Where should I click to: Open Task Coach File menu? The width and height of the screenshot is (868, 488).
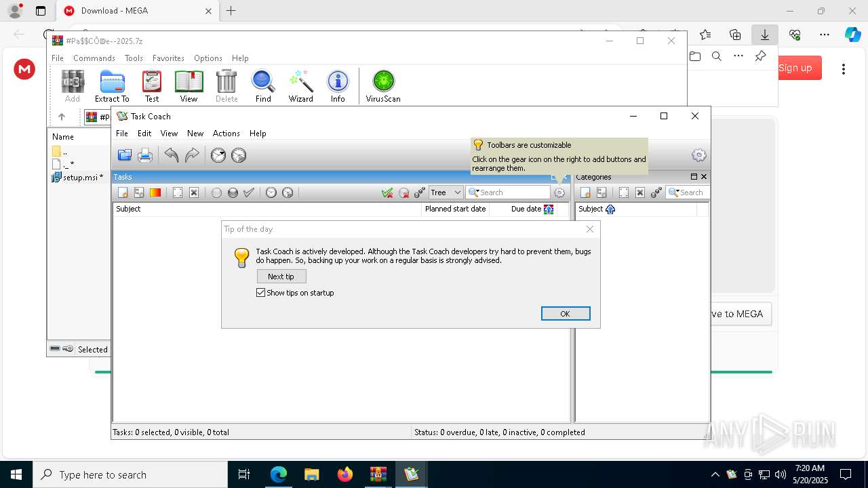122,134
